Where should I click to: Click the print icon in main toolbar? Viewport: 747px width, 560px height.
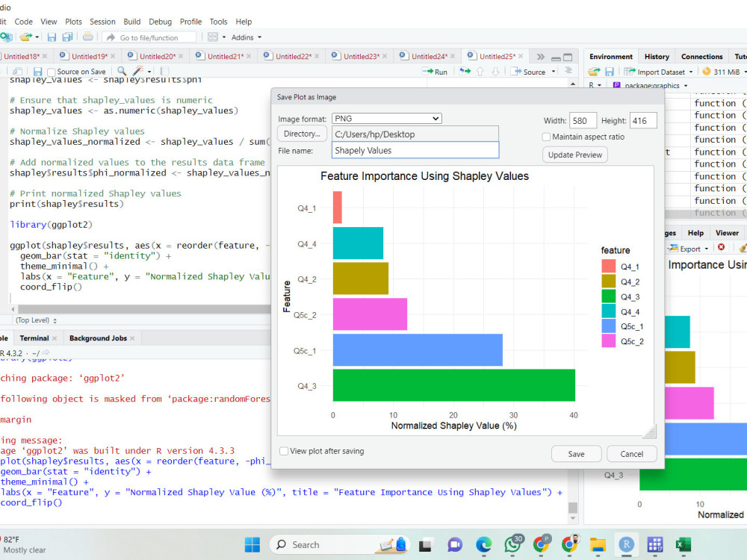point(87,37)
